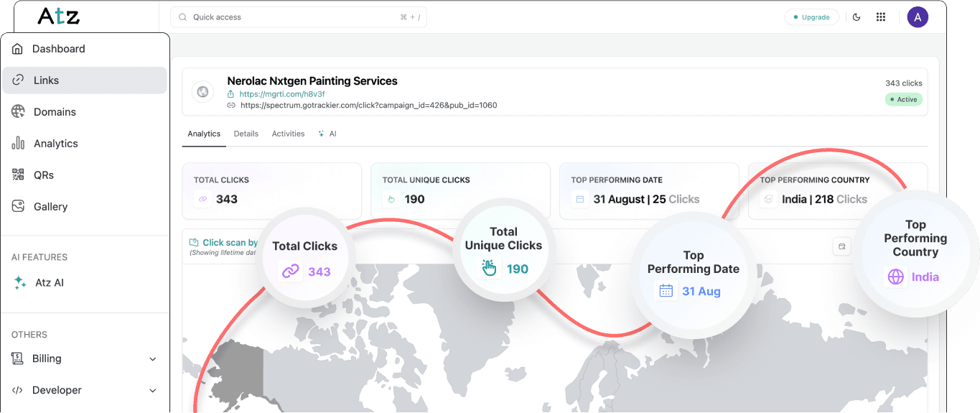Click the search magnifier icon

183,17
